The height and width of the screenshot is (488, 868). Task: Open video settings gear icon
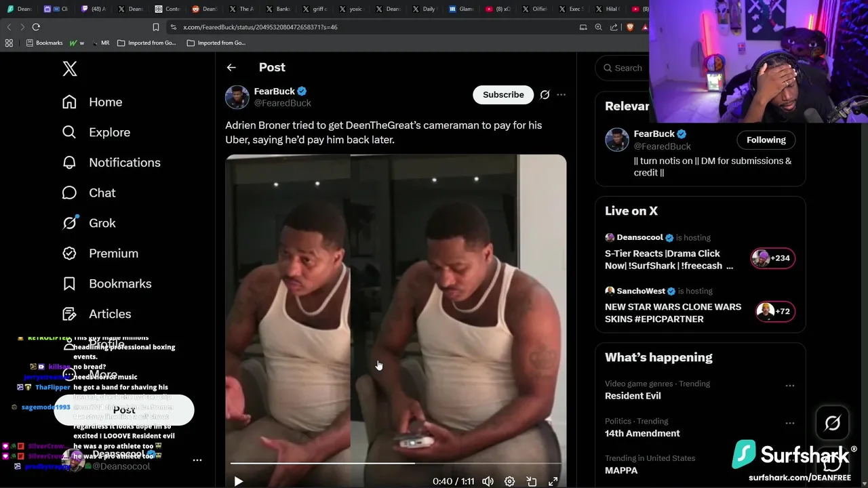click(x=509, y=481)
